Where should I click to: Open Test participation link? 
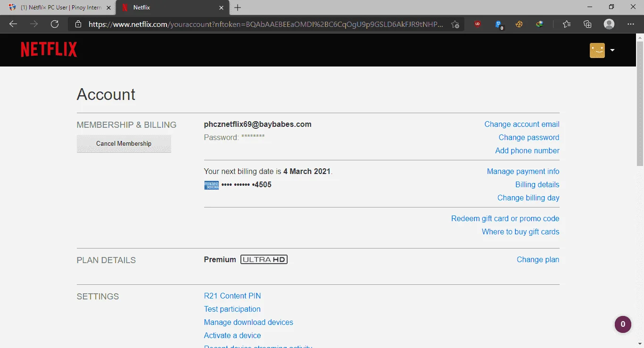pyautogui.click(x=232, y=309)
